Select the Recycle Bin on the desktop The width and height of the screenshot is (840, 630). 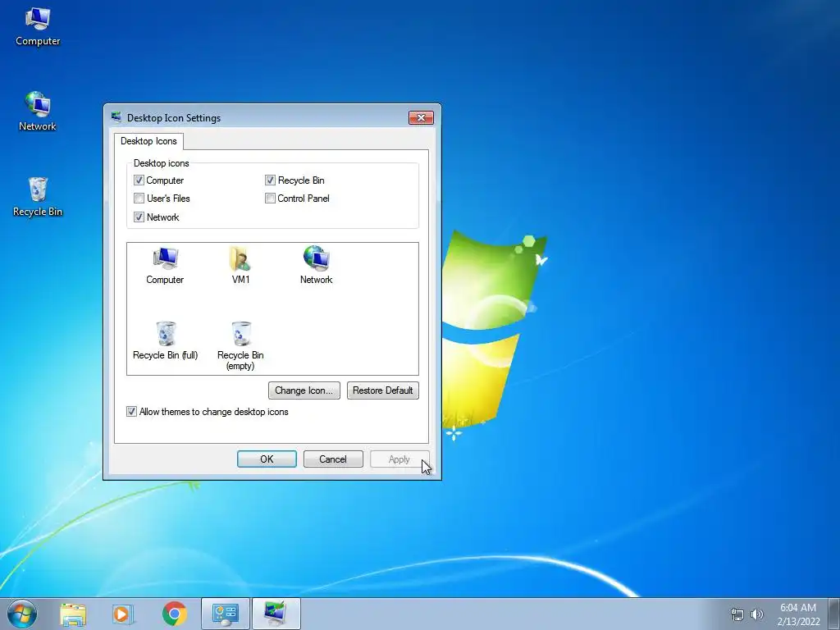point(38,197)
